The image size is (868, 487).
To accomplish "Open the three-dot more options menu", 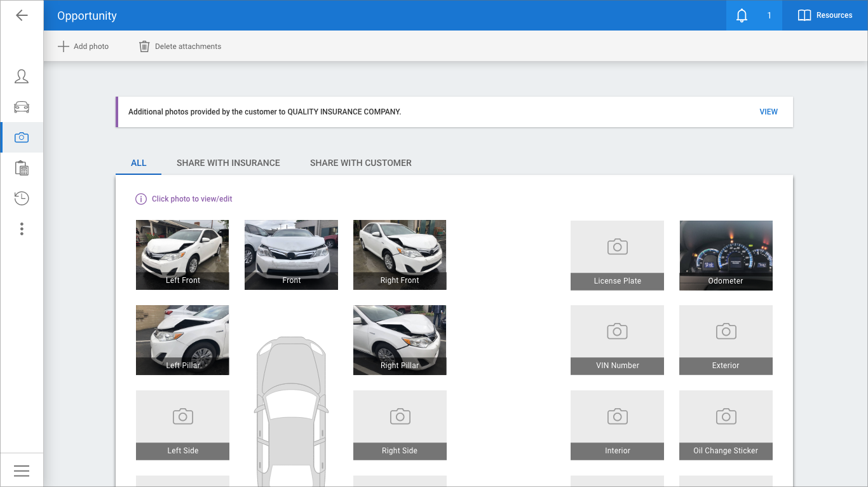I will click(x=22, y=229).
